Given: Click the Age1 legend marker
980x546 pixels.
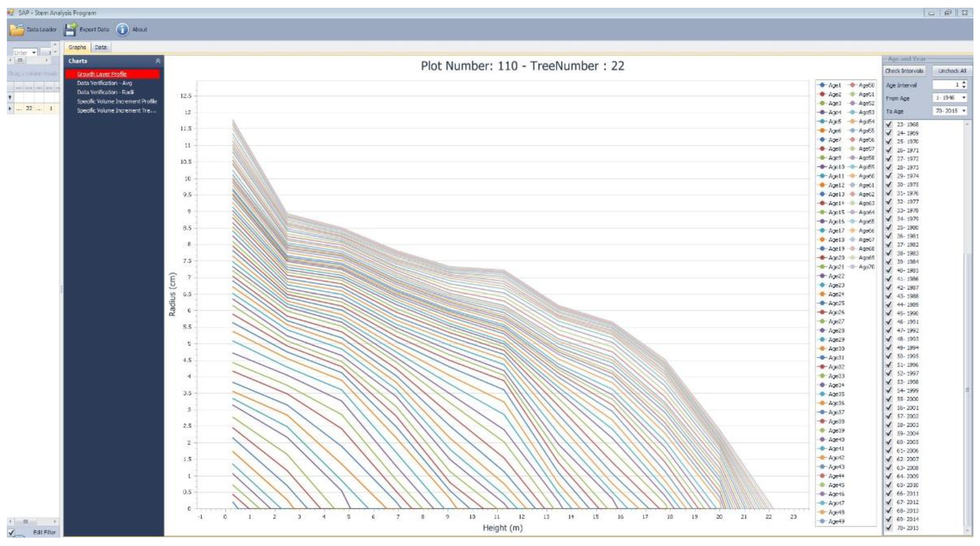Looking at the screenshot, I should pos(822,85).
